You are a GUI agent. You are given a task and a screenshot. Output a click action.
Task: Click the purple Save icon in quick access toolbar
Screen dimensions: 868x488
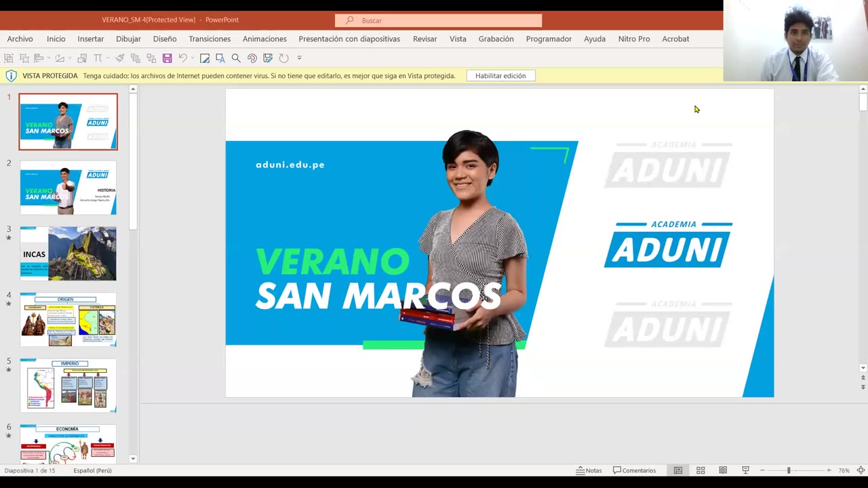click(x=167, y=58)
